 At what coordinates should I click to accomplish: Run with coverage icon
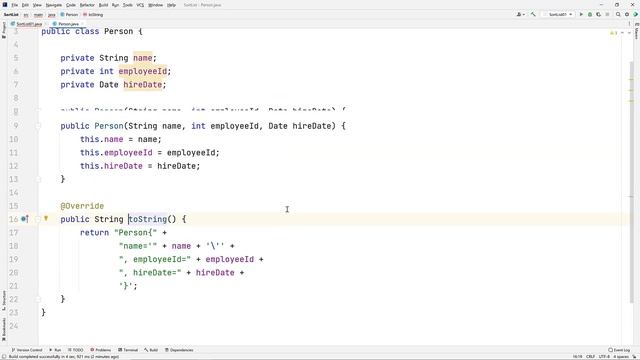point(598,14)
